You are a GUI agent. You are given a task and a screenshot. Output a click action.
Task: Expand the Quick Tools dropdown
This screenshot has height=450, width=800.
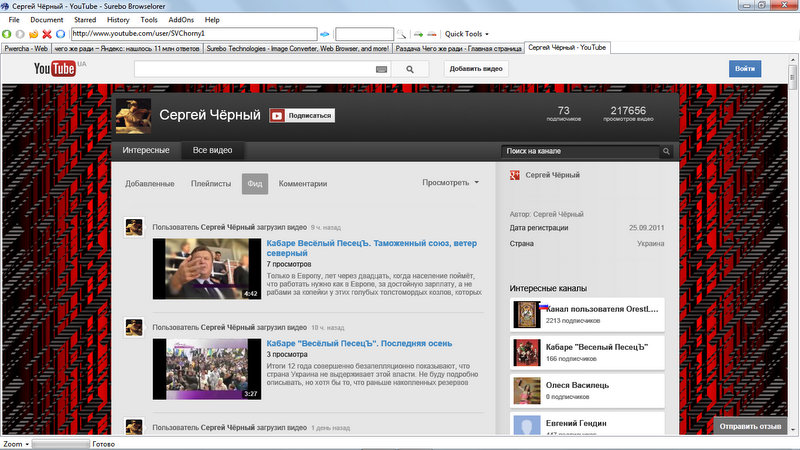(466, 34)
